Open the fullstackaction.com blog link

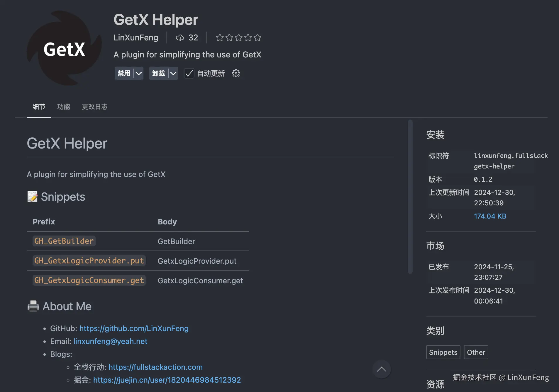(x=155, y=367)
